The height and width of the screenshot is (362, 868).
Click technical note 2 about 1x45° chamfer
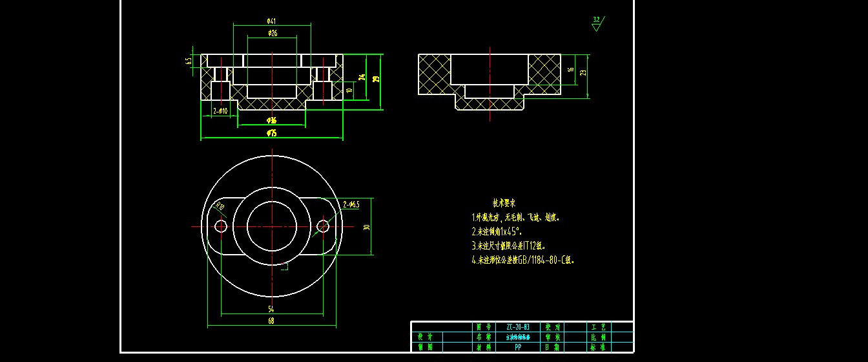[496, 231]
